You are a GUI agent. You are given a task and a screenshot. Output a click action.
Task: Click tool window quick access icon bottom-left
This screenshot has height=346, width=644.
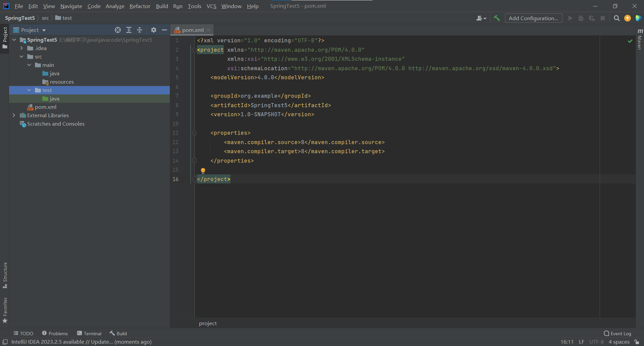click(5, 342)
